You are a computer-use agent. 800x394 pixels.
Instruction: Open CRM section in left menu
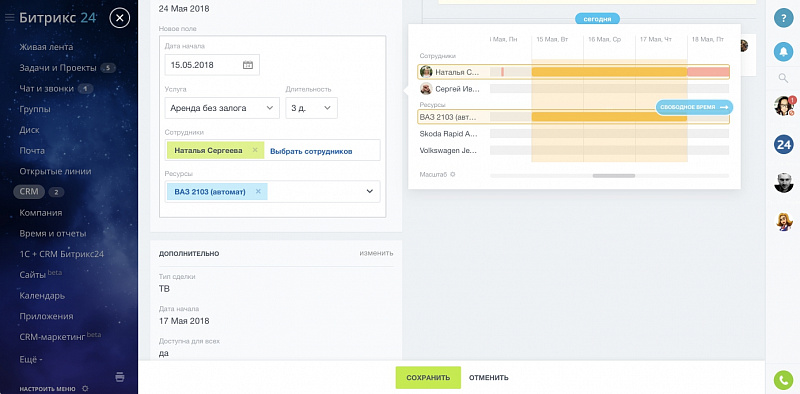coord(29,192)
